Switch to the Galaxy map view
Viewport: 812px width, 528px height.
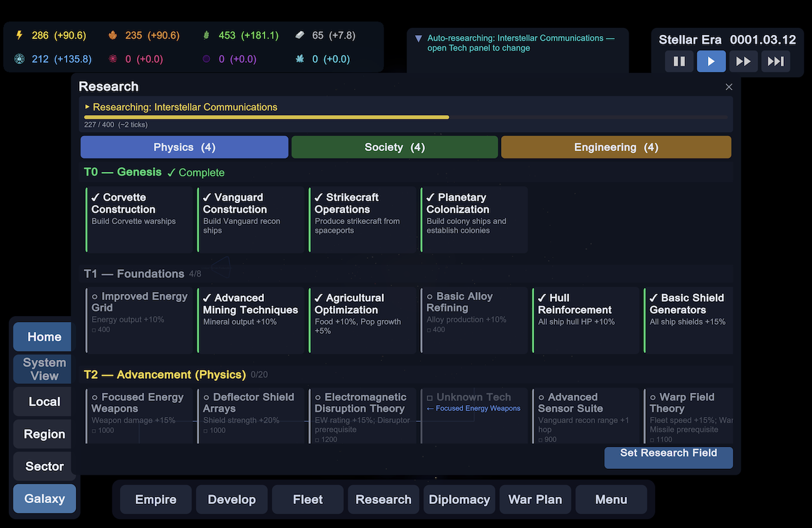44,499
